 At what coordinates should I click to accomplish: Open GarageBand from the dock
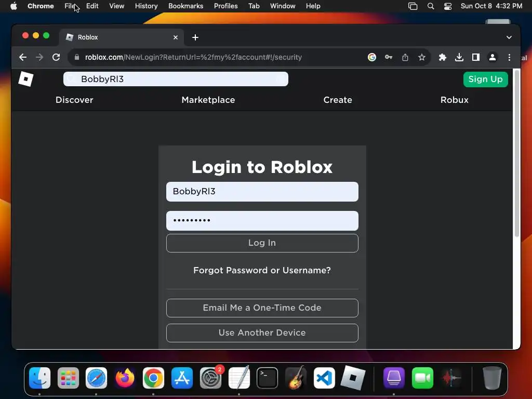(296, 378)
